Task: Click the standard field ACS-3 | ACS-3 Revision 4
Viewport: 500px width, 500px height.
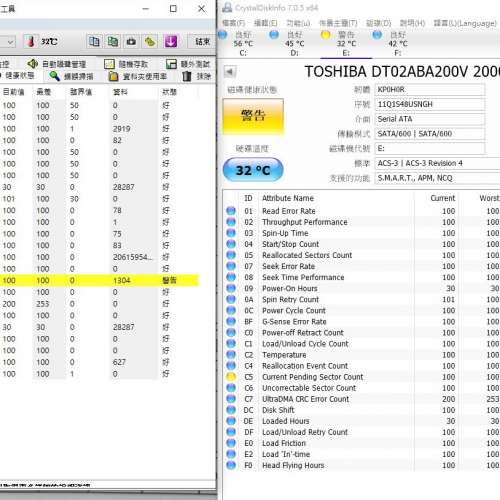Action: [x=437, y=163]
